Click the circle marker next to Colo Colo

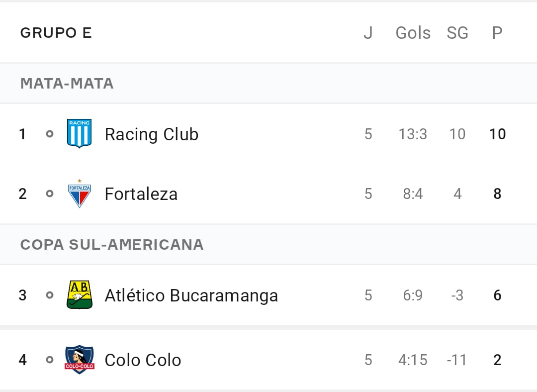tap(50, 360)
